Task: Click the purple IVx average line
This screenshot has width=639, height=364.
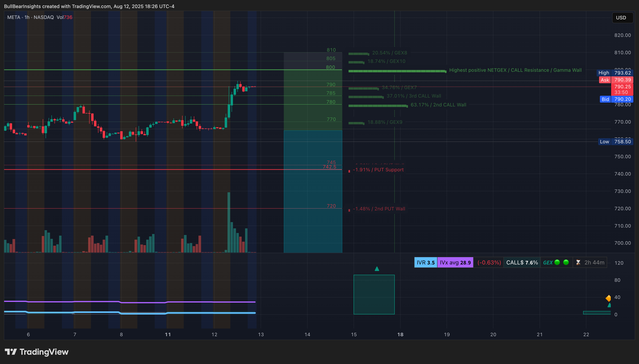Action: pos(130,302)
